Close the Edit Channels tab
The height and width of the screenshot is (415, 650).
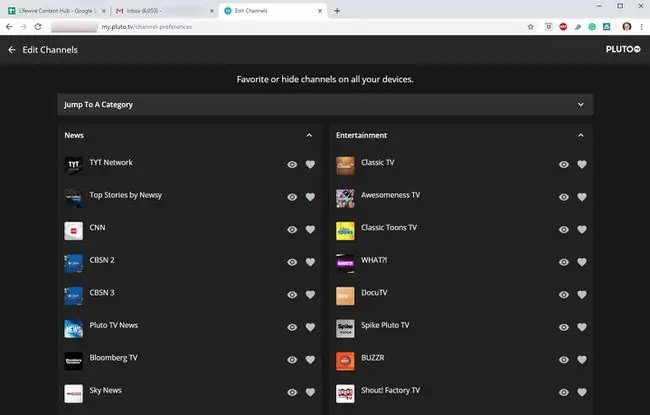click(320, 11)
